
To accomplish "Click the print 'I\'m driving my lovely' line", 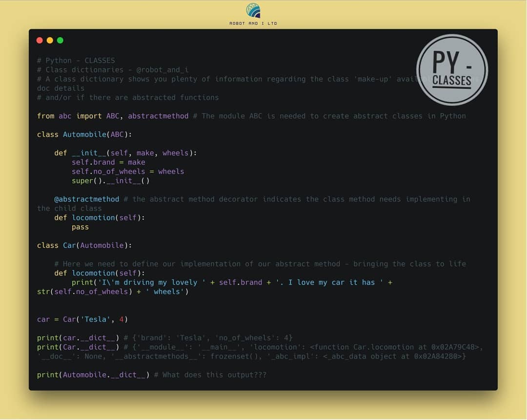I will pyautogui.click(x=232, y=282).
